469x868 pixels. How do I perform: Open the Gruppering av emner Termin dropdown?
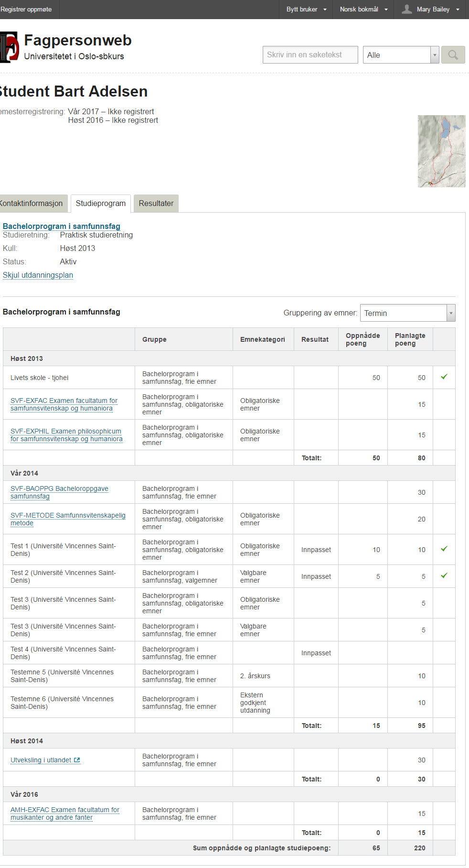point(408,313)
